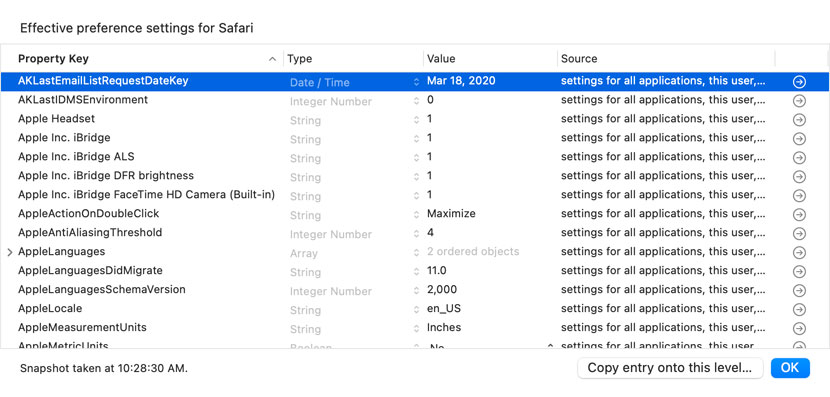Select the AppleLanguagesSchemaVersion property key
830x397 pixels.
click(x=102, y=290)
